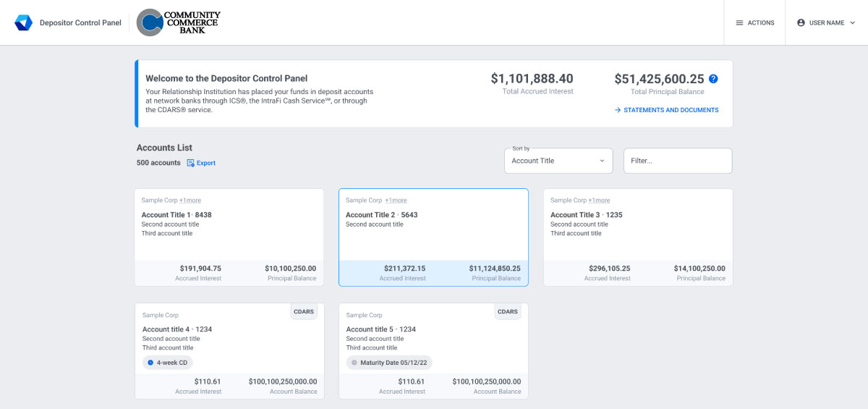Click the Community Commerce Bank logo
This screenshot has height=409, width=868.
pos(179,22)
